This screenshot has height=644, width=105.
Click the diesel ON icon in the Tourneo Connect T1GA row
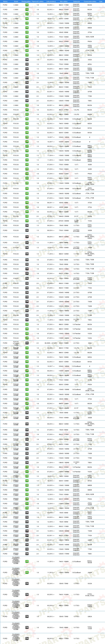[x=27, y=639]
